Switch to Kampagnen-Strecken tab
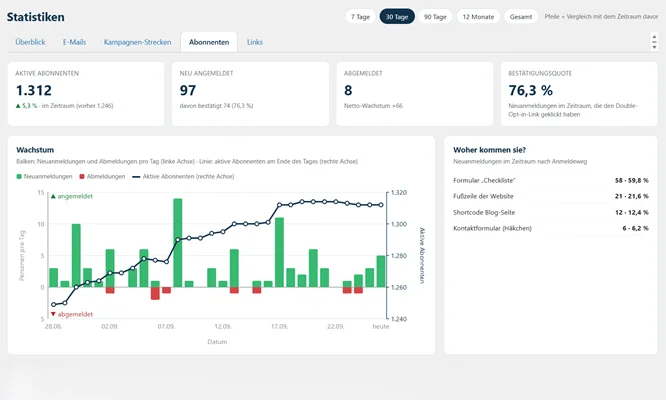 (138, 42)
